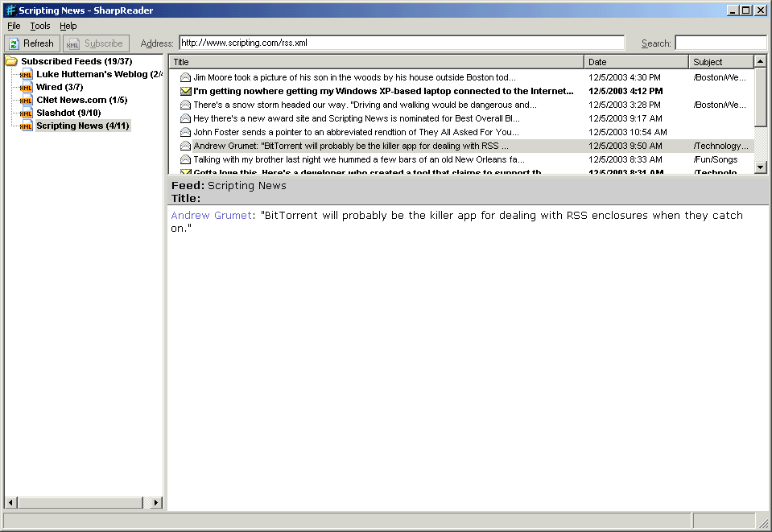The width and height of the screenshot is (772, 532).
Task: Click into the Search box
Action: [x=720, y=43]
